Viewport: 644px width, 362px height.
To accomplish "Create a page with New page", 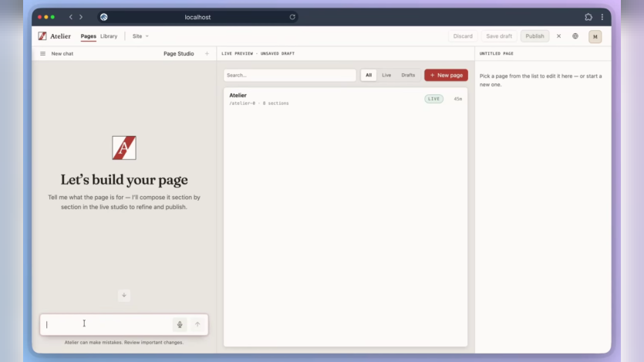I will coord(446,75).
